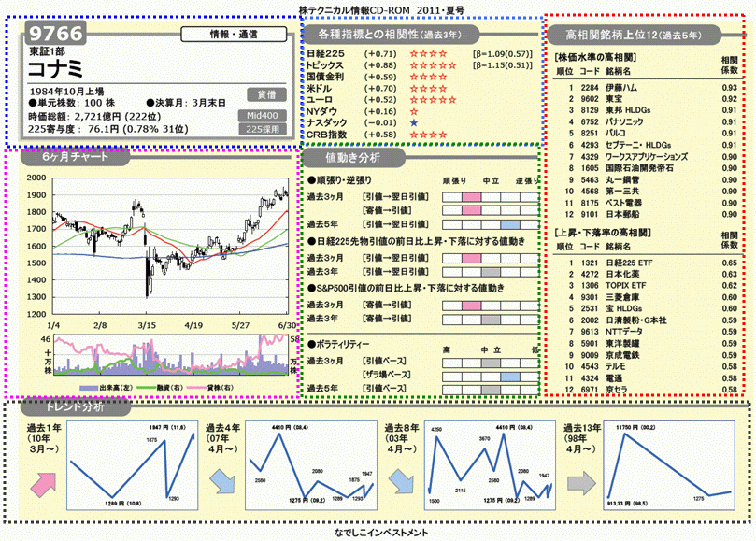This screenshot has height=541, width=756.
Task: Click the なでしこインベストメント footer text
Action: 381,533
